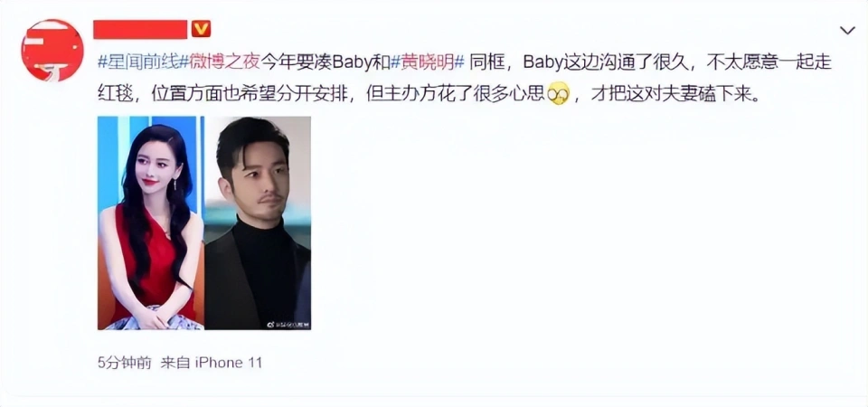868x407 pixels.
Task: Click the orange verified V badge
Action: pyautogui.click(x=201, y=29)
